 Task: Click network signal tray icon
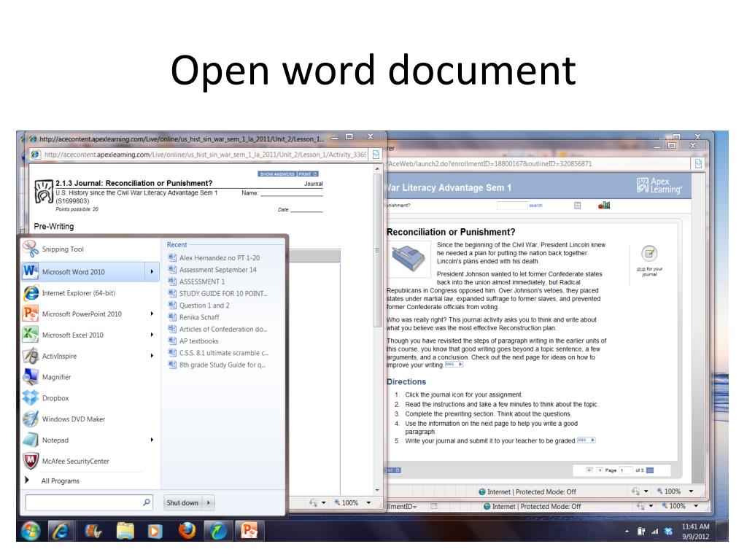click(x=654, y=532)
